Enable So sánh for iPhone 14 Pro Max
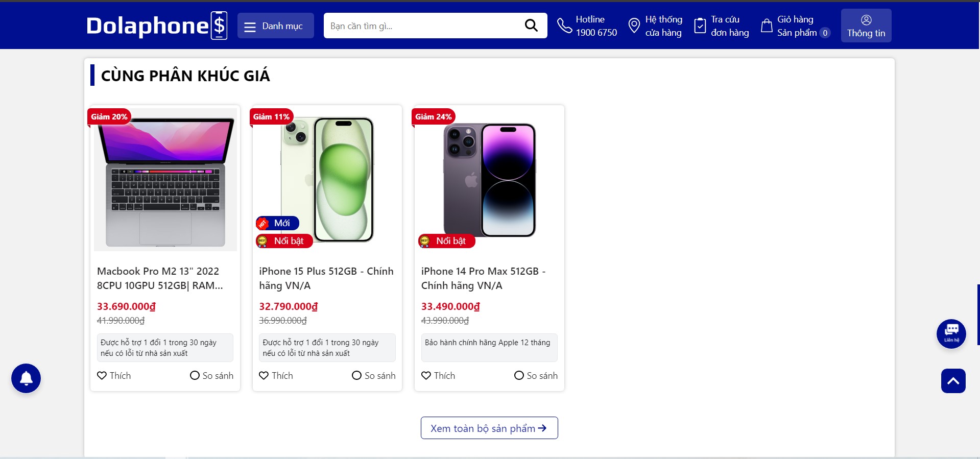Screen dimensions: 980x459 536,376
